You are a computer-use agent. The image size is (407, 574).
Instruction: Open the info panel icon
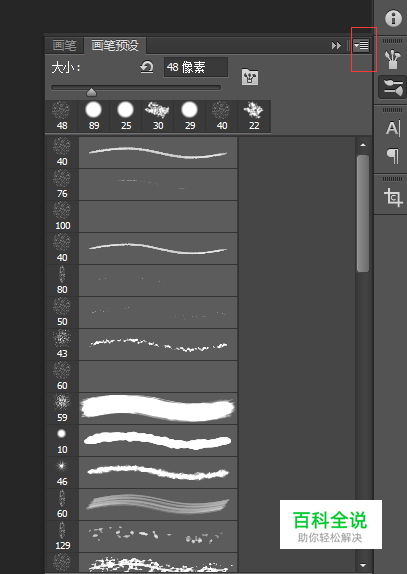[393, 18]
